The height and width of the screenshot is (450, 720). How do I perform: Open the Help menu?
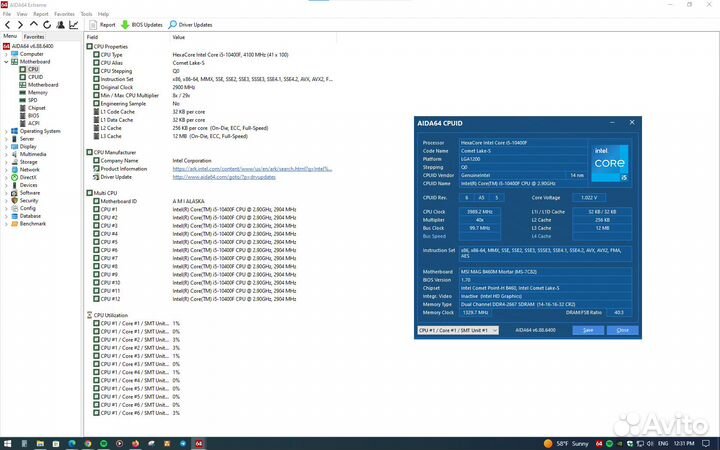coord(103,14)
